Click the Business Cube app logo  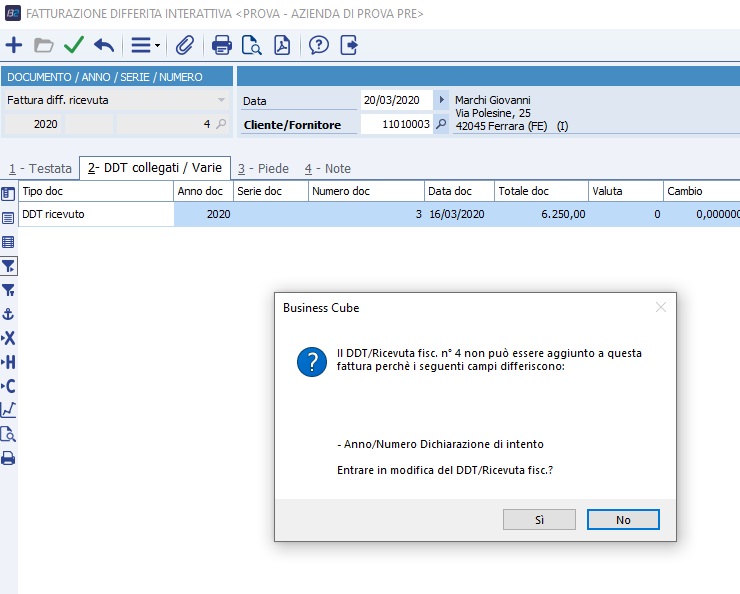pyautogui.click(x=12, y=13)
